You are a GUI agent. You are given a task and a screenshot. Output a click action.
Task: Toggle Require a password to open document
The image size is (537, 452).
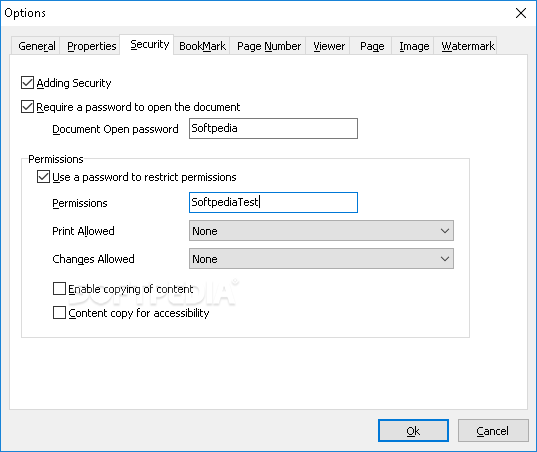27,107
